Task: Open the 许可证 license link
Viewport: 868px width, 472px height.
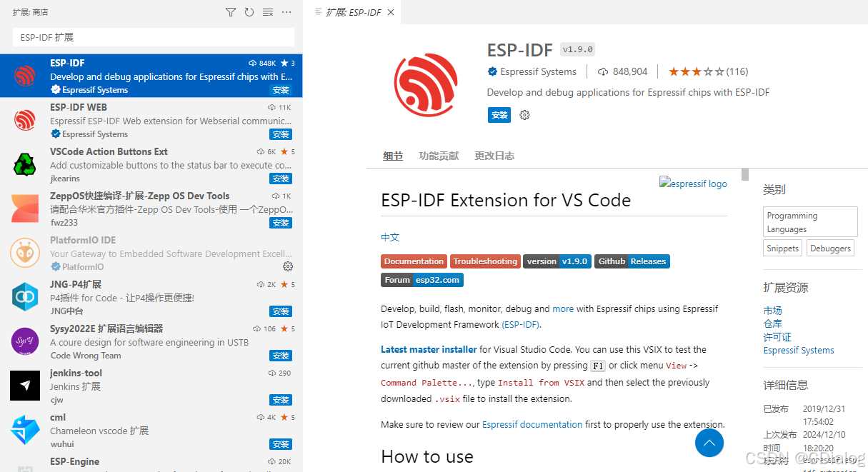Action: click(777, 337)
